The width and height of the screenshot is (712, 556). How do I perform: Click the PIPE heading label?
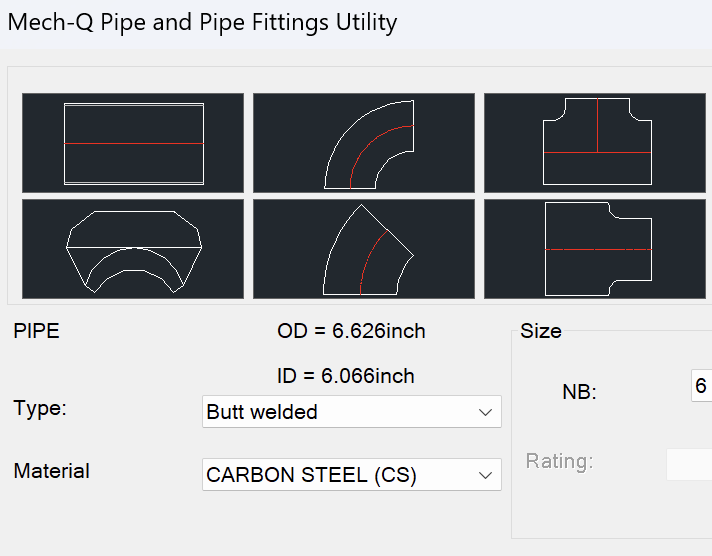click(x=37, y=331)
